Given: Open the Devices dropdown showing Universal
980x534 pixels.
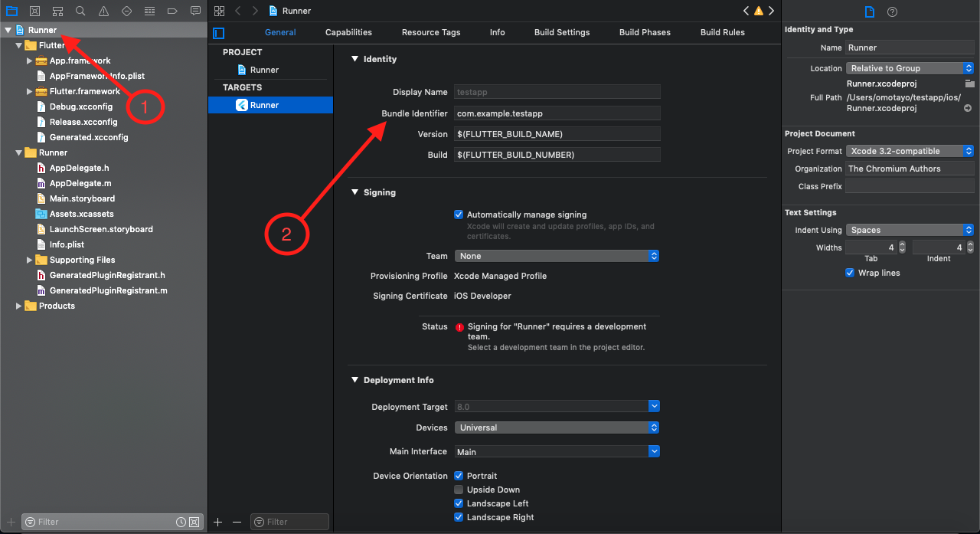Looking at the screenshot, I should pos(557,428).
